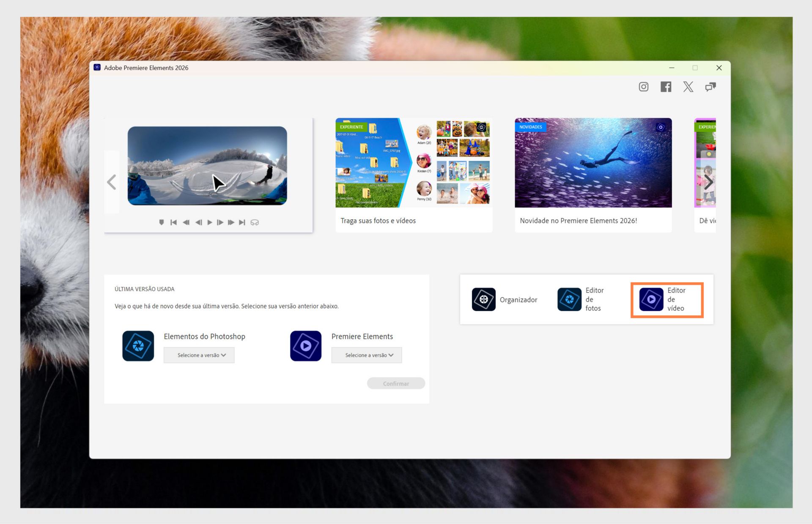Open Editor de fotos via its icon
This screenshot has height=524, width=812.
(569, 299)
